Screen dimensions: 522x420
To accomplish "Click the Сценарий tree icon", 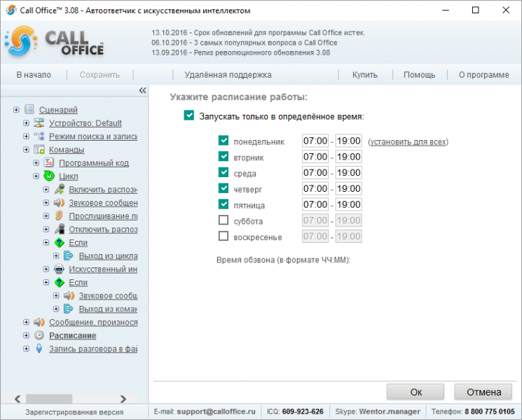I will coord(29,109).
